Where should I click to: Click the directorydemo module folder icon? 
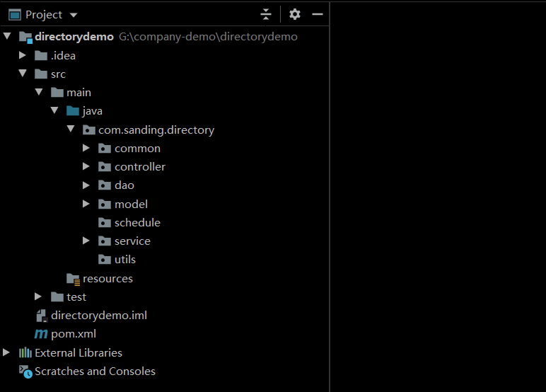(25, 37)
